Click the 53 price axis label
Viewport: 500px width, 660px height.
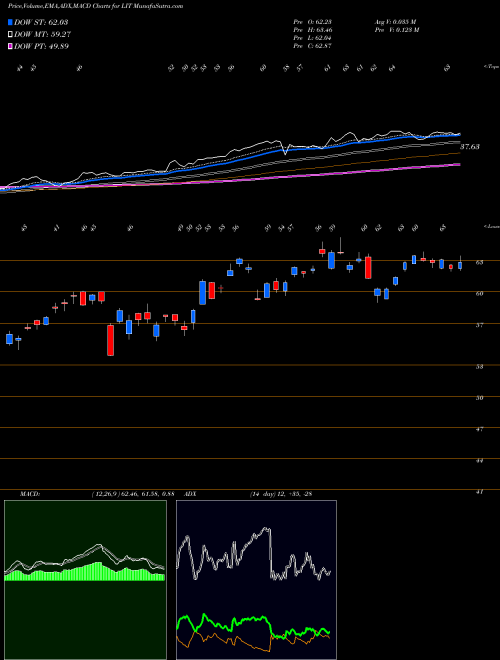click(479, 367)
